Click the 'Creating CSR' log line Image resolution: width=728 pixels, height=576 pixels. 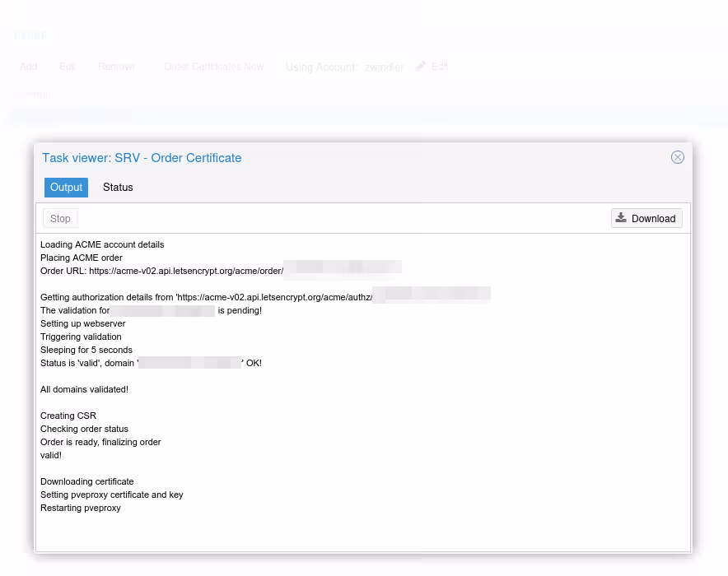point(68,416)
